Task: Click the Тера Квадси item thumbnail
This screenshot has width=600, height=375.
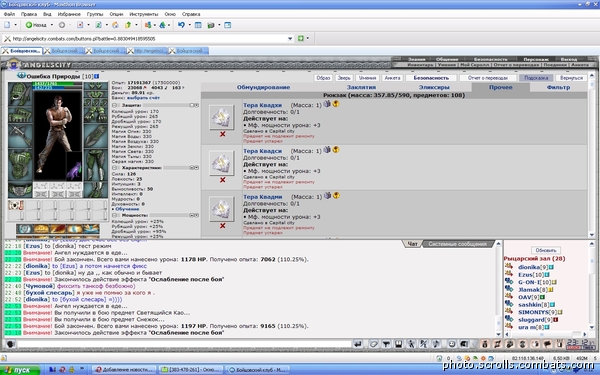Action: (x=222, y=163)
